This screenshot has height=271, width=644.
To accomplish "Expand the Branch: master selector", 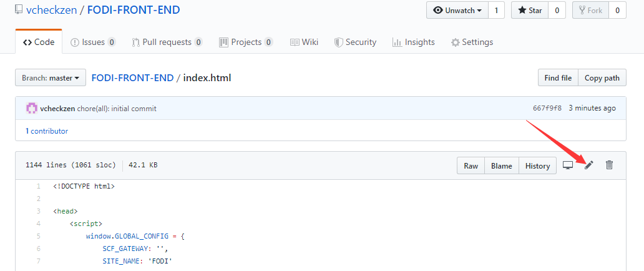I will coord(51,77).
